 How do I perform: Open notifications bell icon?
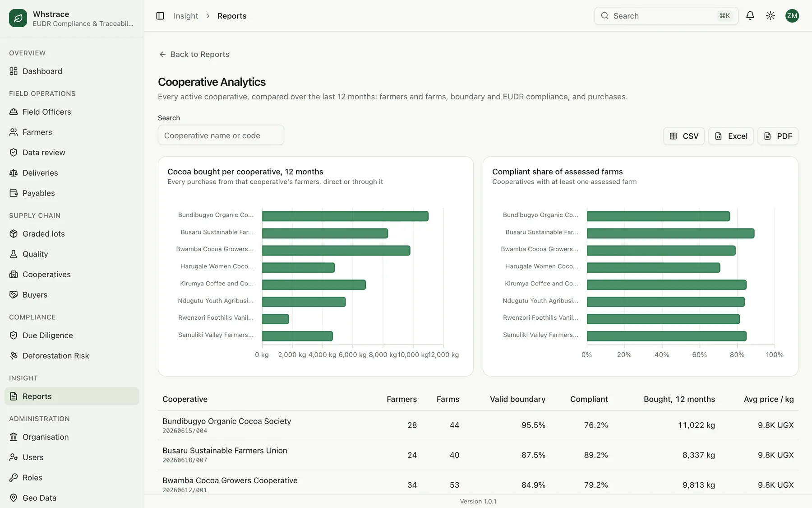(750, 16)
